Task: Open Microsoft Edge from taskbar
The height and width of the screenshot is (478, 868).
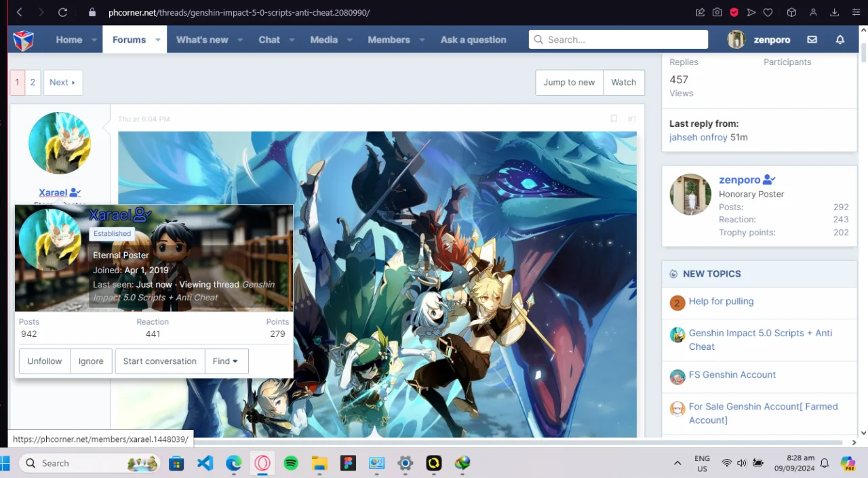Action: tap(234, 463)
